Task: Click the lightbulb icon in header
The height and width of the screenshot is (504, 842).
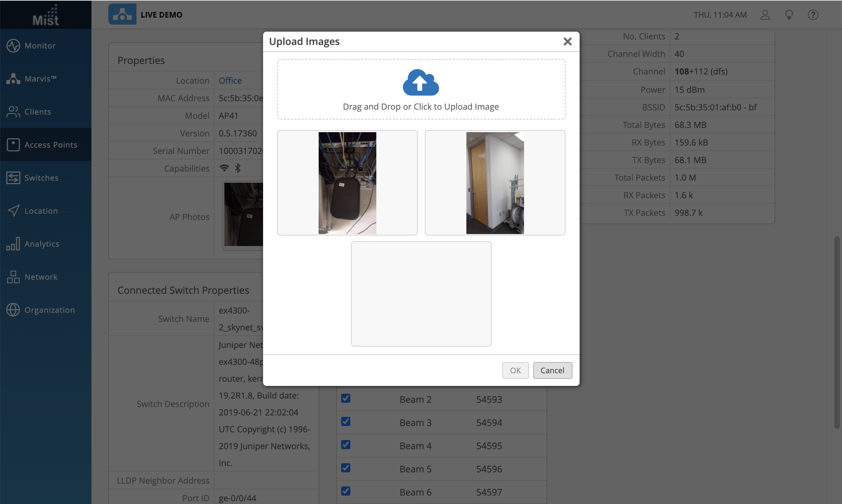Action: pyautogui.click(x=789, y=15)
